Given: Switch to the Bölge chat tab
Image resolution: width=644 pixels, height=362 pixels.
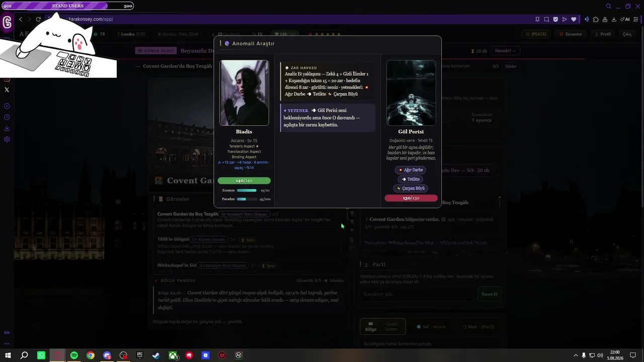Looking at the screenshot, I should 382,326.
